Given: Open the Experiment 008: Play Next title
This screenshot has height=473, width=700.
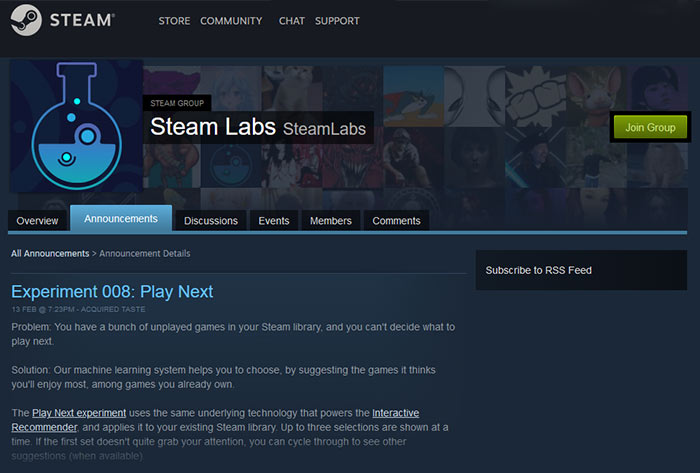Looking at the screenshot, I should tap(112, 292).
